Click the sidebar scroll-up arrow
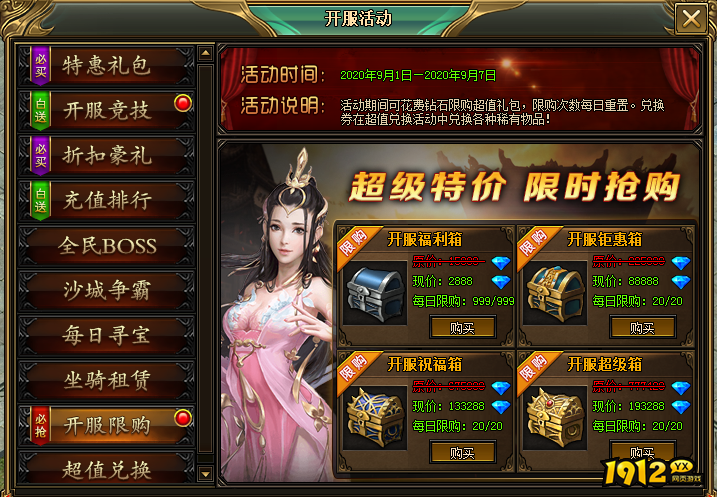717x497 pixels. click(205, 53)
